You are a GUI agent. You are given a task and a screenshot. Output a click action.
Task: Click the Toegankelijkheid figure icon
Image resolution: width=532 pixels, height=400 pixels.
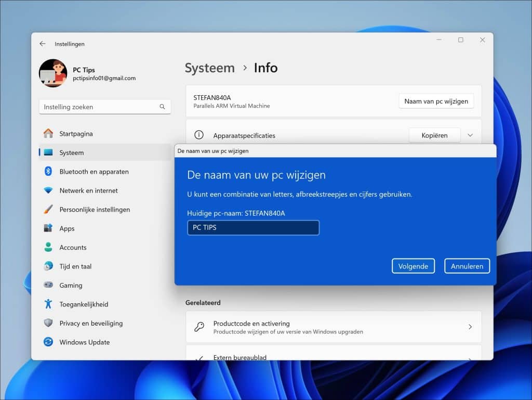tap(48, 304)
